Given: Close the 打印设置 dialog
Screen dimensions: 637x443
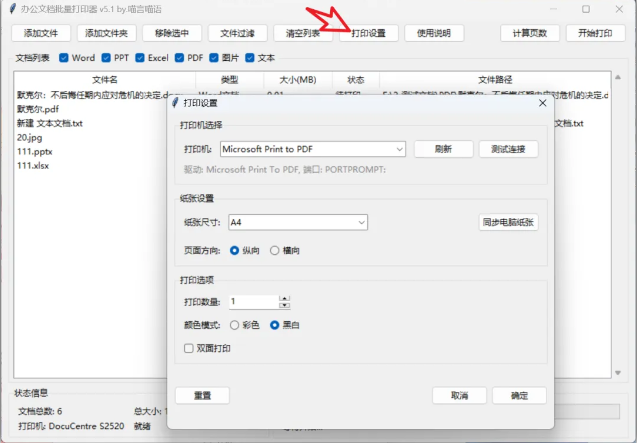Looking at the screenshot, I should click(543, 102).
